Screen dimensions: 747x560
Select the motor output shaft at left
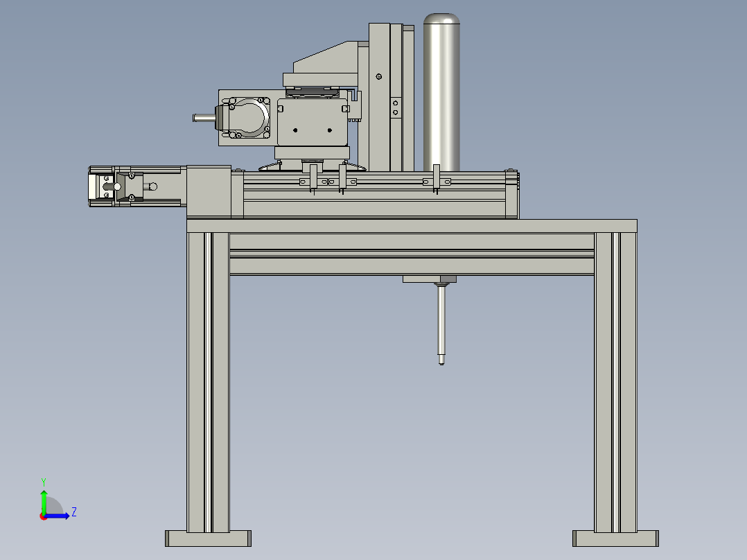204,117
